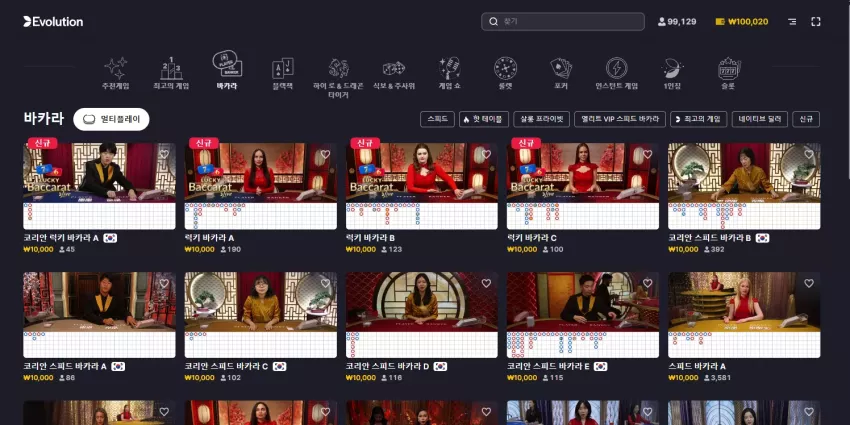Favorite Korean Speed Baccarat B with heart
This screenshot has width=850, height=425.
809,154
